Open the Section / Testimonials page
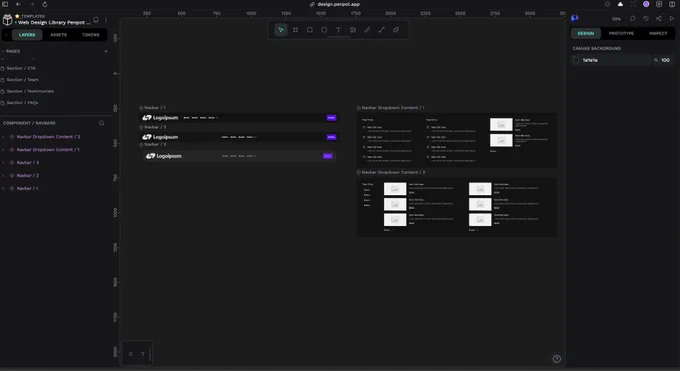Image resolution: width=680 pixels, height=371 pixels. (x=30, y=92)
